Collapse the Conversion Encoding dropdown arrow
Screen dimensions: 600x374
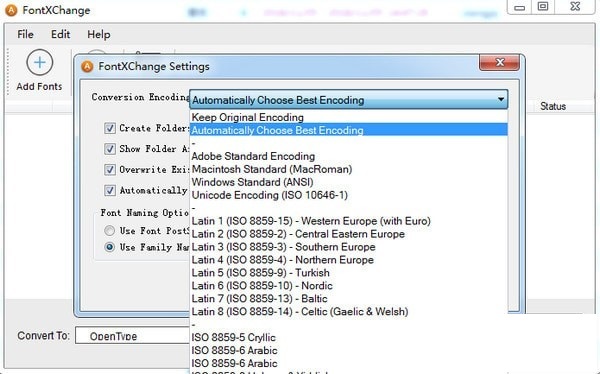pos(501,100)
